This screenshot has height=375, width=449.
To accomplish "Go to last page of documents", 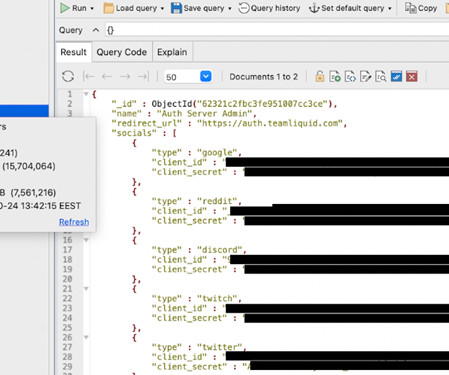I will (x=143, y=77).
